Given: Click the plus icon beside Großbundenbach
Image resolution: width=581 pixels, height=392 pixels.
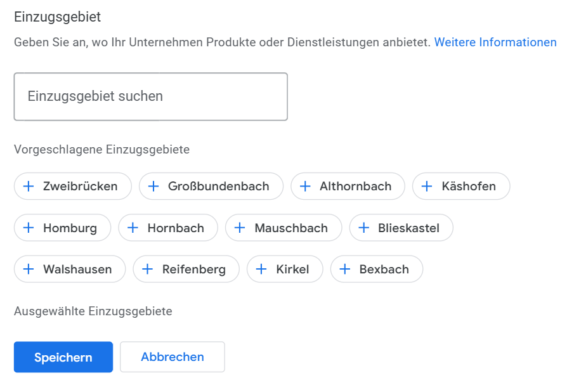Looking at the screenshot, I should click(153, 186).
